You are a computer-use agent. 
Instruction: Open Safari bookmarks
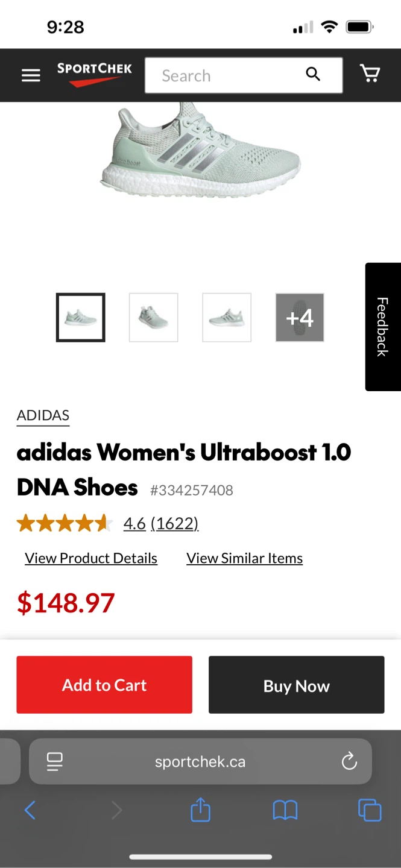[285, 810]
